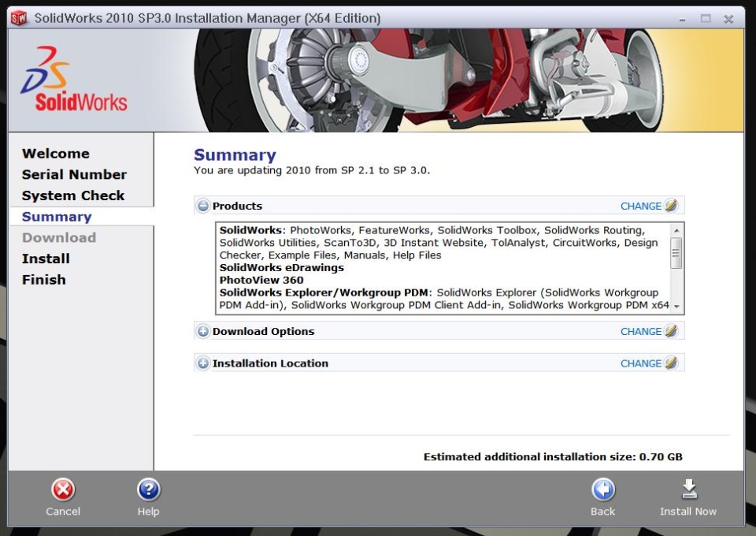Click the red Cancel X icon
The height and width of the screenshot is (536, 756).
point(63,489)
